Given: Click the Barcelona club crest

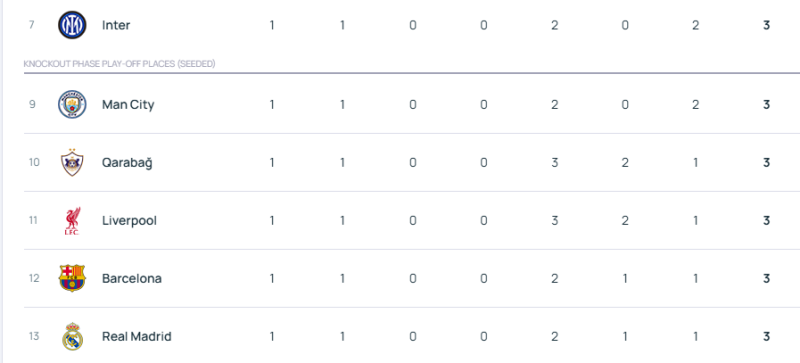Looking at the screenshot, I should click(x=72, y=278).
